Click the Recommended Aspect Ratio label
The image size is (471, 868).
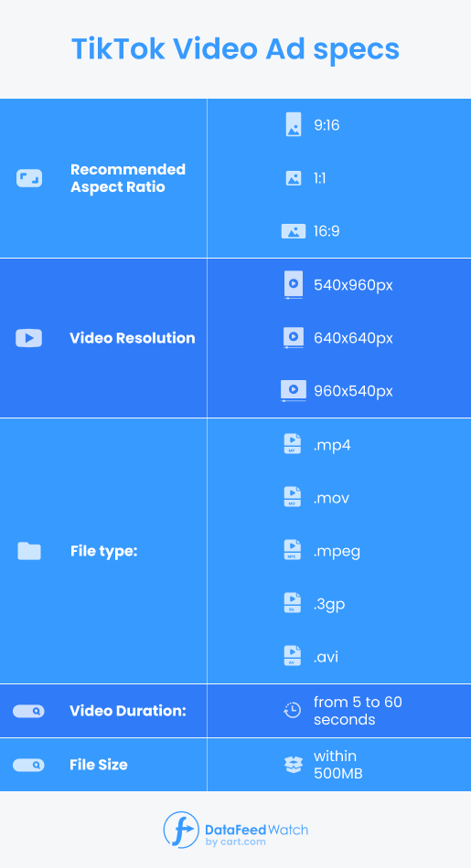tap(128, 177)
